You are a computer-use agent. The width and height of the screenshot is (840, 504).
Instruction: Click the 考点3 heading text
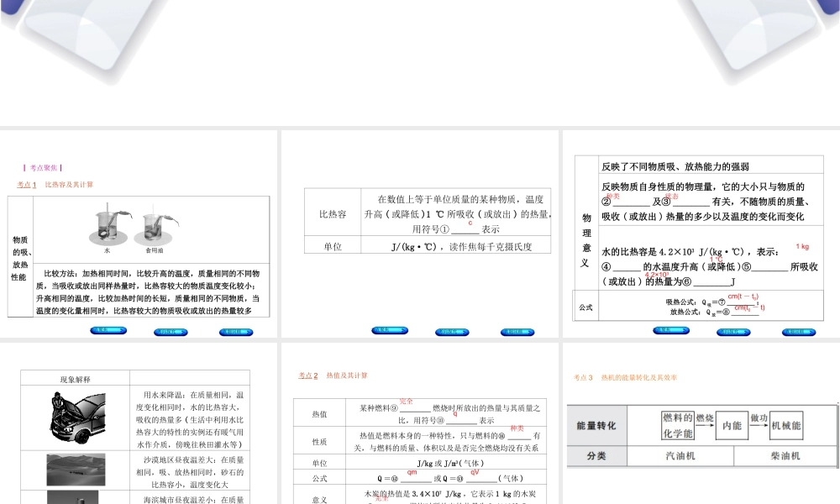[583, 378]
